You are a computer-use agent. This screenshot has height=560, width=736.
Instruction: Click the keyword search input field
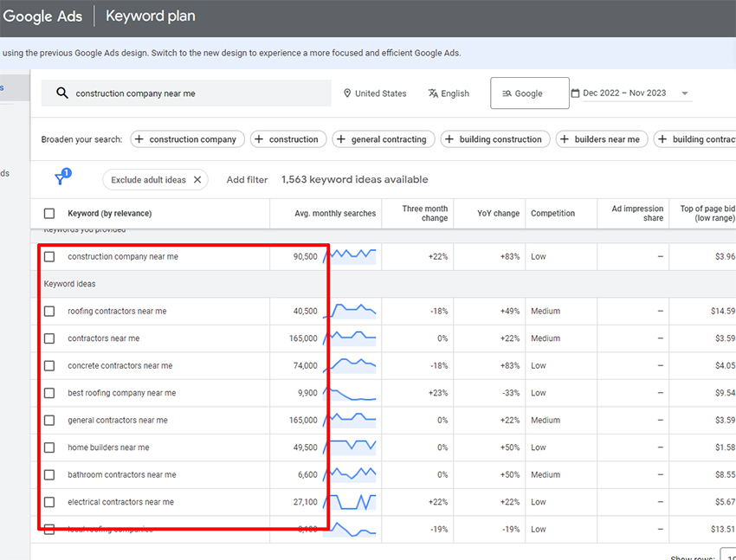(x=186, y=93)
